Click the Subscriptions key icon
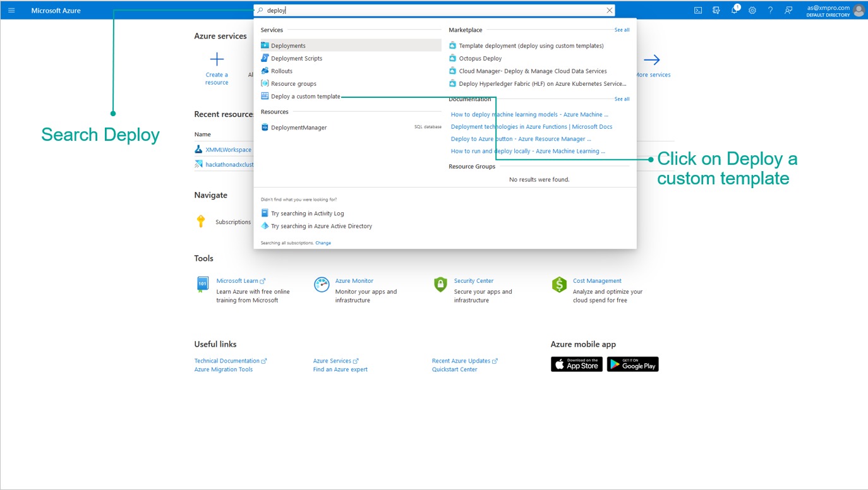Screen dimensions: 868x490 201,221
